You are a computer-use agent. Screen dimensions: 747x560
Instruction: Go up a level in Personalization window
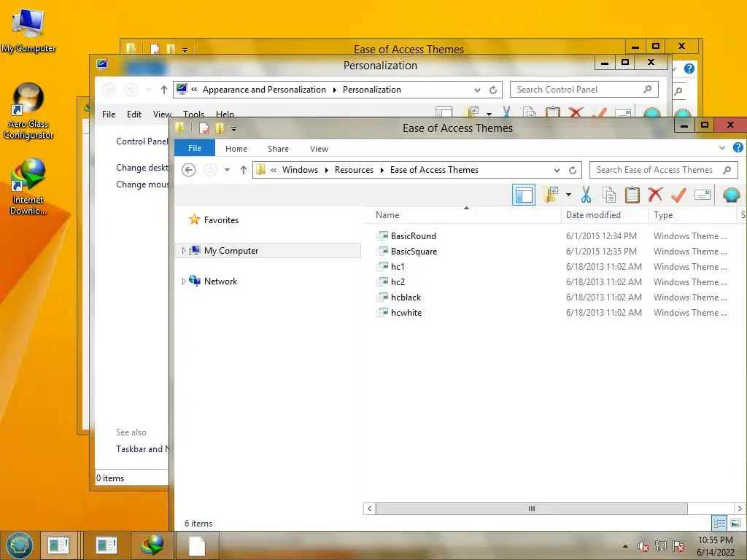click(164, 90)
